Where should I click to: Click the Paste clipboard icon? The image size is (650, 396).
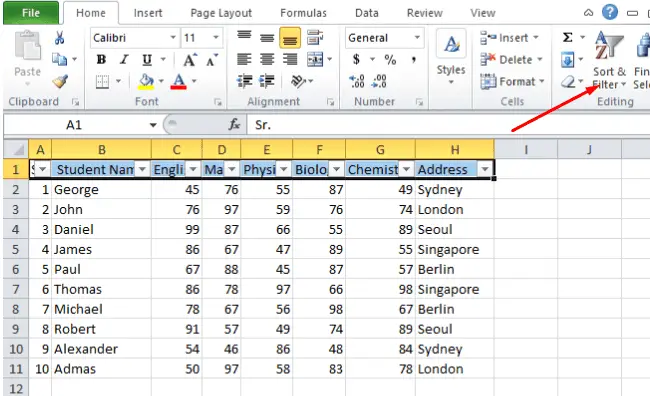pos(27,46)
